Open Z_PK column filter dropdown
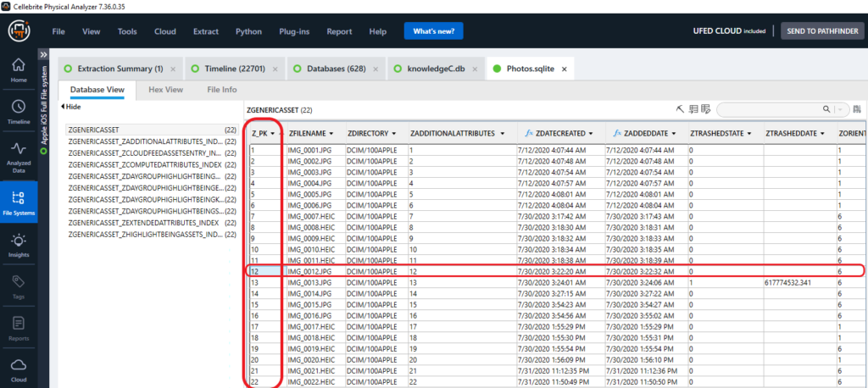This screenshot has height=388, width=868. point(274,133)
